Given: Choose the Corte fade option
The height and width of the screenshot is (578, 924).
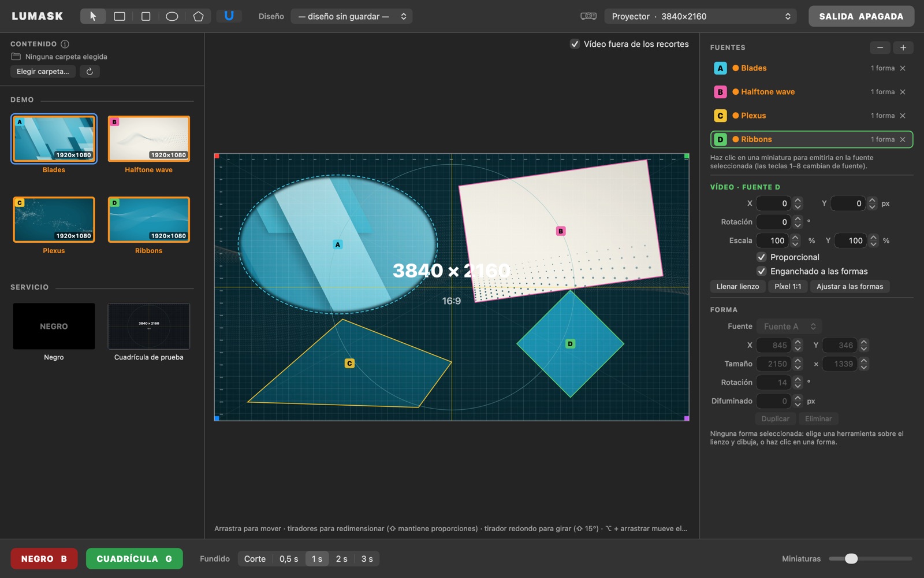Looking at the screenshot, I should [255, 559].
